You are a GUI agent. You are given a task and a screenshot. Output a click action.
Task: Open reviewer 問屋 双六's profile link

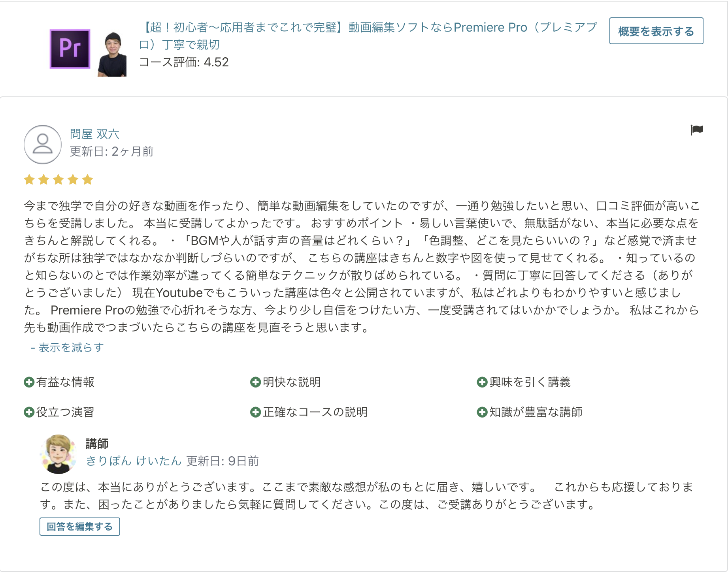[94, 134]
